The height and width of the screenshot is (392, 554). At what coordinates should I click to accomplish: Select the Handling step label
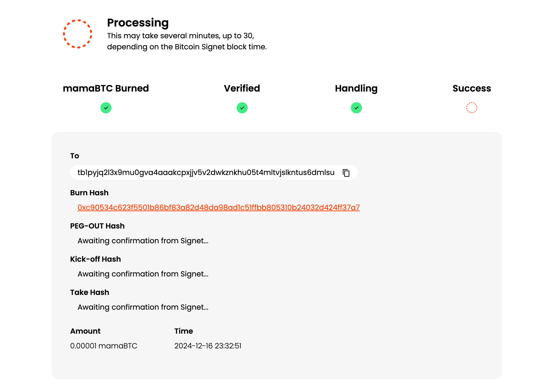(356, 89)
